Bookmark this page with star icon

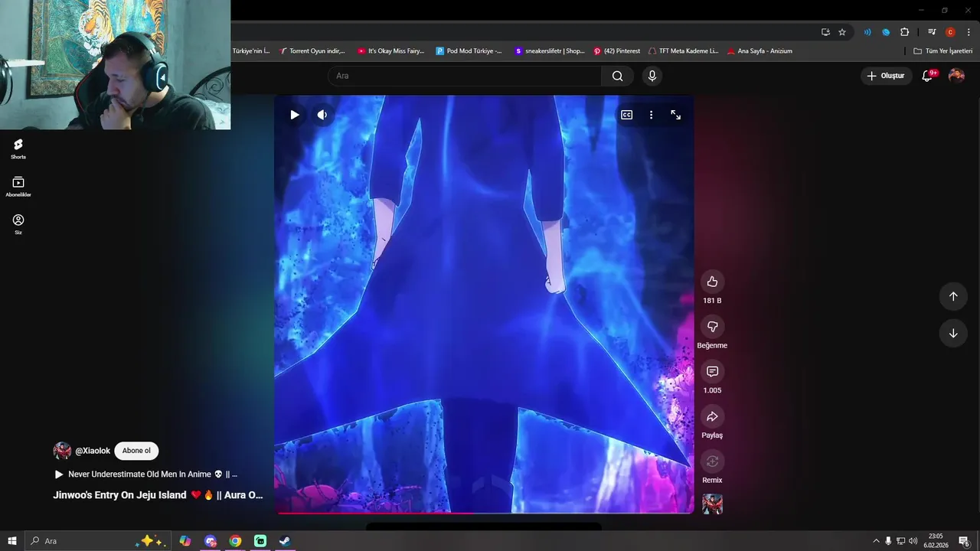pyautogui.click(x=842, y=32)
